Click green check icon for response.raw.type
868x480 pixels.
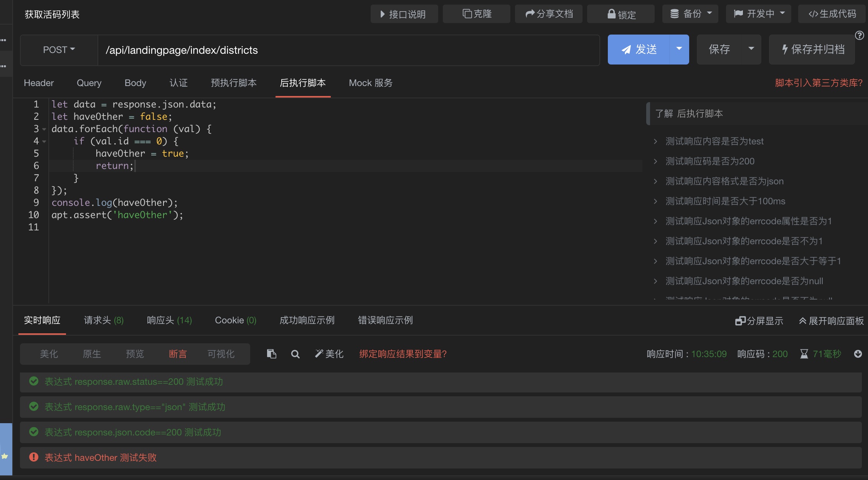click(x=34, y=406)
